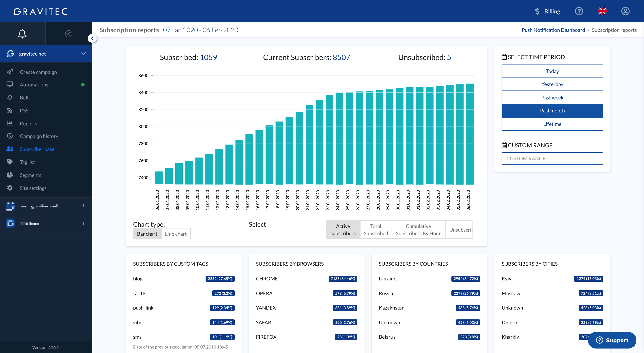
Task: Collapse the sidebar with the arrow button
Action: [92, 39]
